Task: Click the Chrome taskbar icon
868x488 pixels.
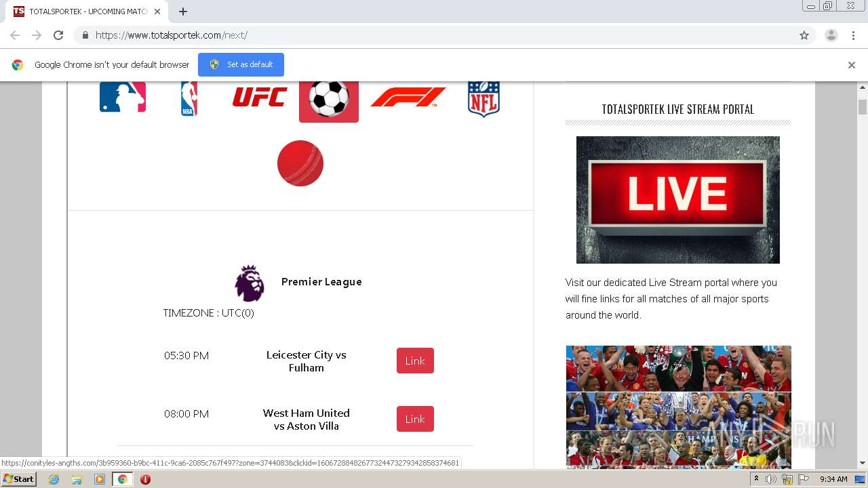Action: click(123, 479)
